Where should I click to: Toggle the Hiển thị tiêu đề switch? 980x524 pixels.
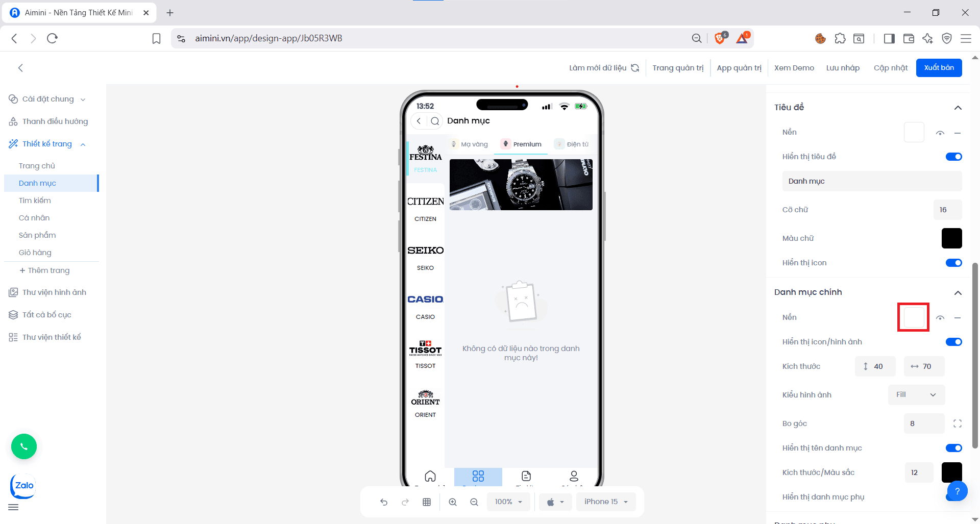[x=953, y=157]
